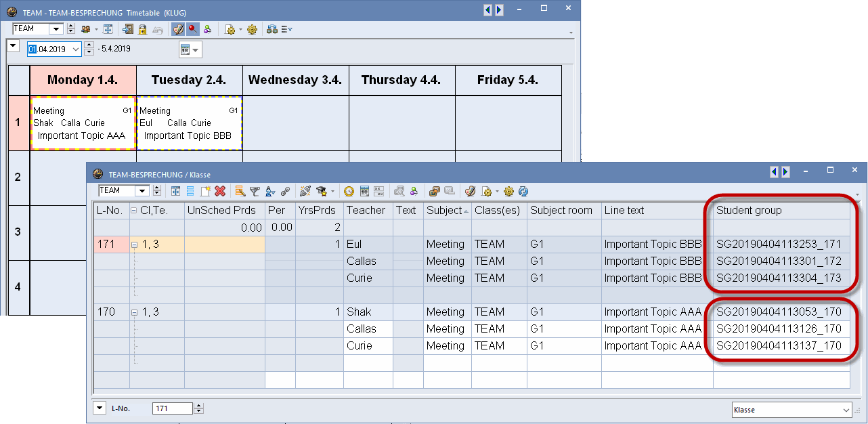The image size is (868, 424).
Task: Click the L-No. input field showing 171
Action: (173, 408)
